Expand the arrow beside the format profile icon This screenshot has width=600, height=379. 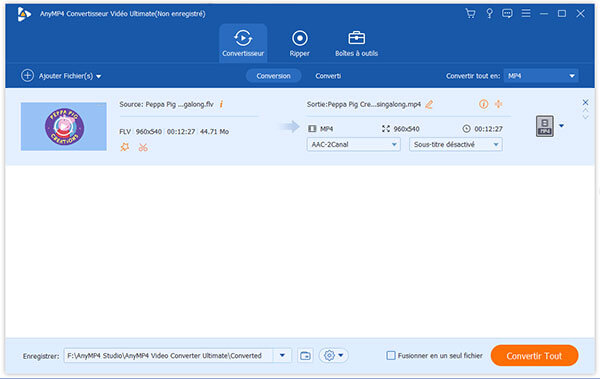pyautogui.click(x=561, y=126)
